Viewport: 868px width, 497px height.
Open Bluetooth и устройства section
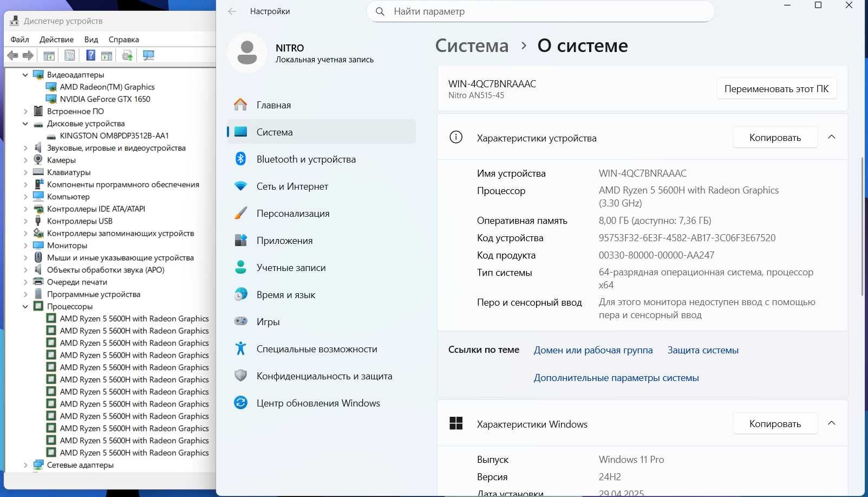pyautogui.click(x=322, y=159)
